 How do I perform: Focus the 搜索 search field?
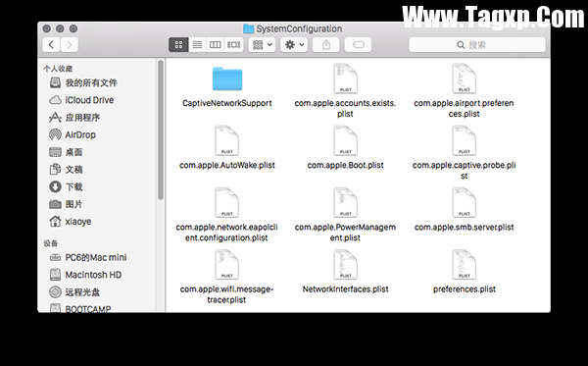pyautogui.click(x=477, y=45)
